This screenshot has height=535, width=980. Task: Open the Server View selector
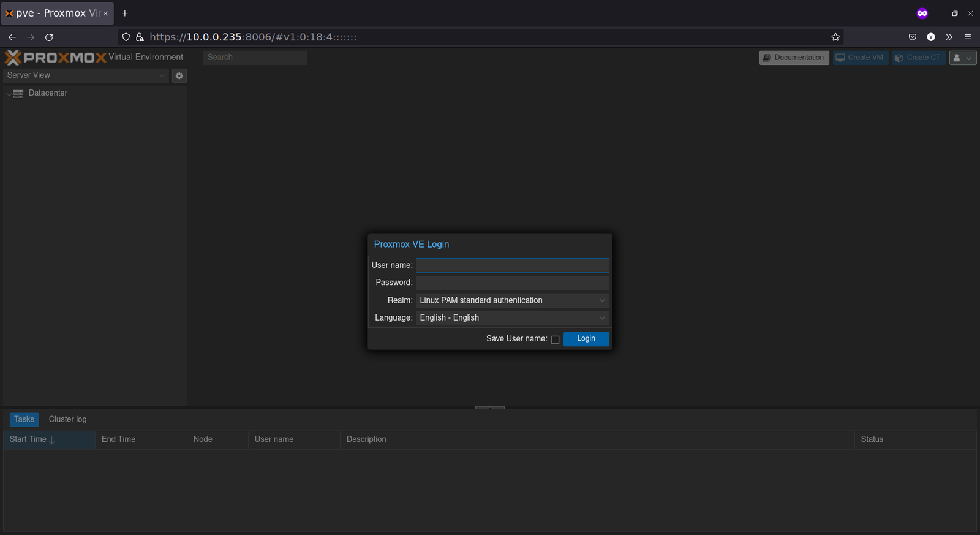(86, 75)
